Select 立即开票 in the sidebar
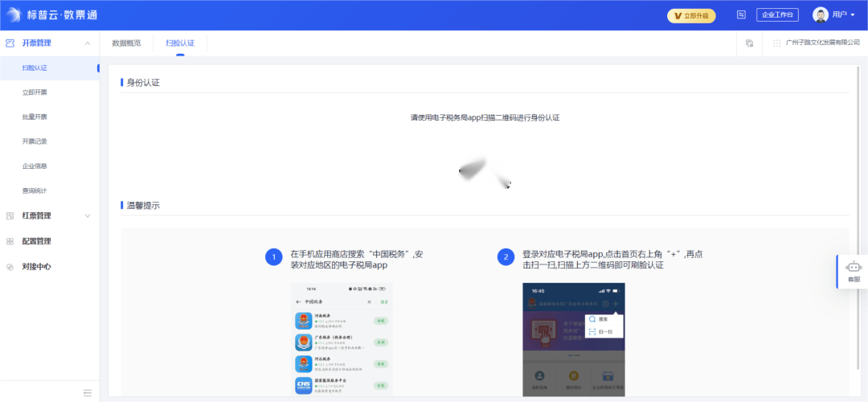868x402 pixels. [x=35, y=92]
